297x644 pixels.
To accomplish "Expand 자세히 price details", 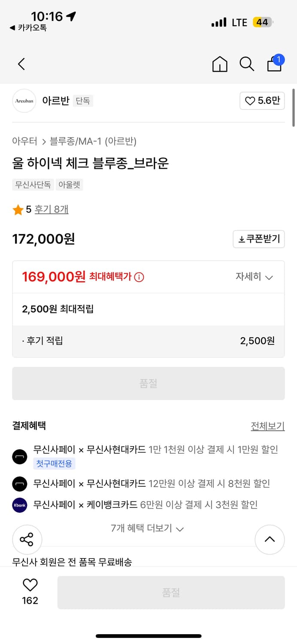I will pos(254,277).
